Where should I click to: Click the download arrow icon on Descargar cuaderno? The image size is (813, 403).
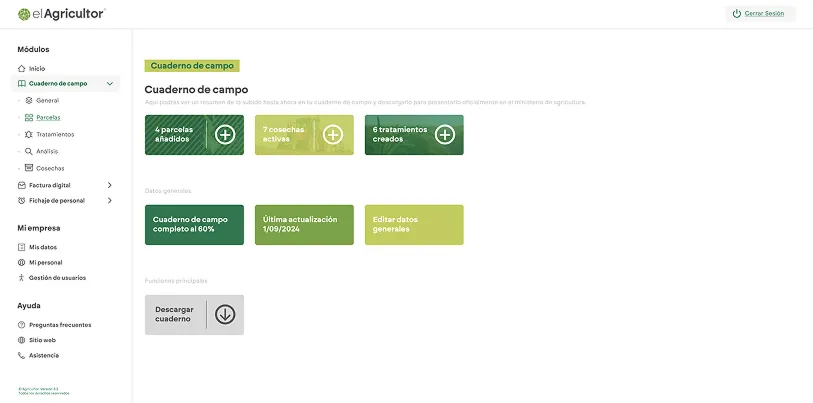click(225, 314)
